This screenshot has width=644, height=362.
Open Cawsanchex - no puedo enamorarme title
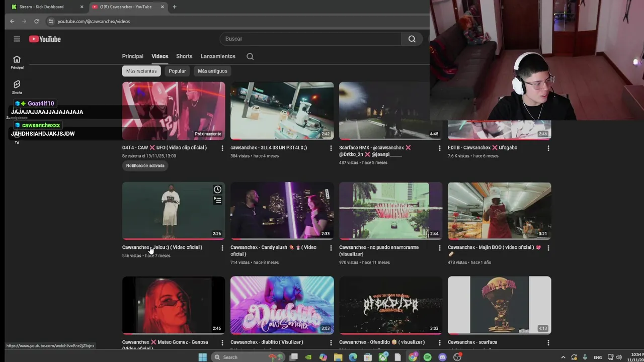coord(379,250)
